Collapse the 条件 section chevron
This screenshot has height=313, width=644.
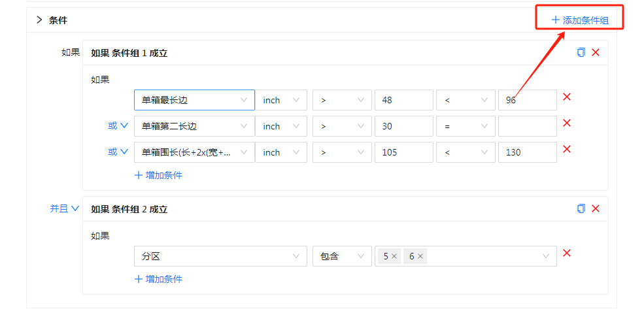[39, 20]
